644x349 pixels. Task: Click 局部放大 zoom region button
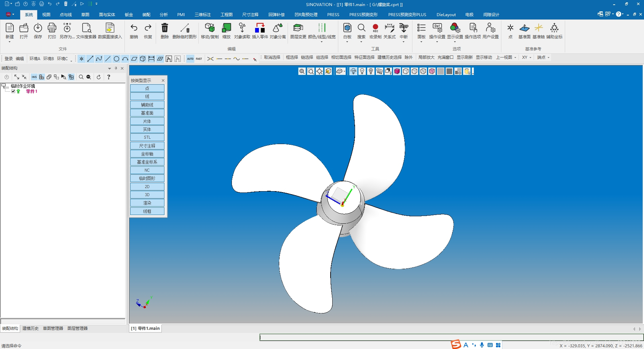tap(427, 57)
